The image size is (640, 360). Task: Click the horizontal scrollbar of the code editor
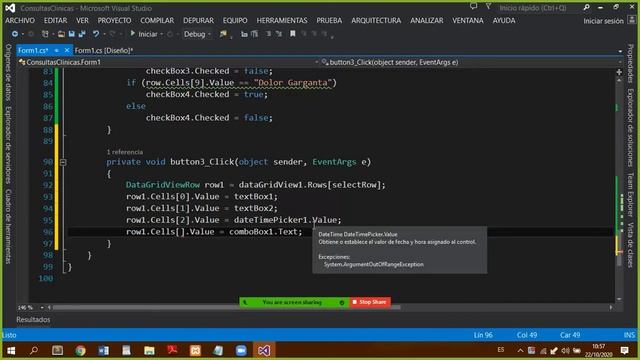click(x=330, y=307)
